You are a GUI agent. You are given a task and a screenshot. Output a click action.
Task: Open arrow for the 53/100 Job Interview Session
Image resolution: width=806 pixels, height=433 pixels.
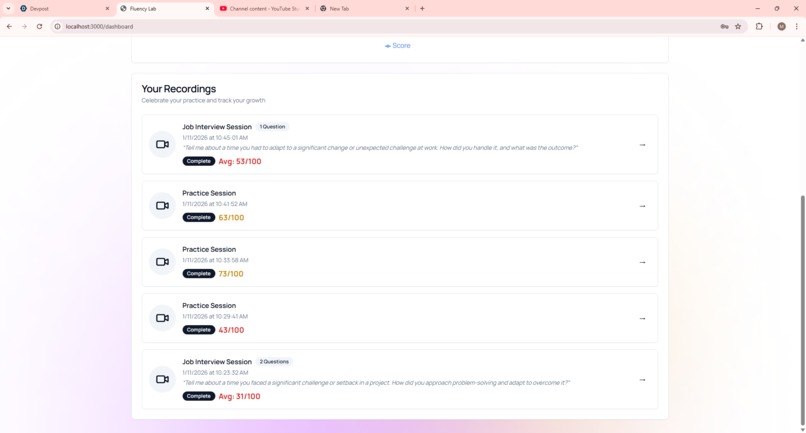[x=642, y=145]
